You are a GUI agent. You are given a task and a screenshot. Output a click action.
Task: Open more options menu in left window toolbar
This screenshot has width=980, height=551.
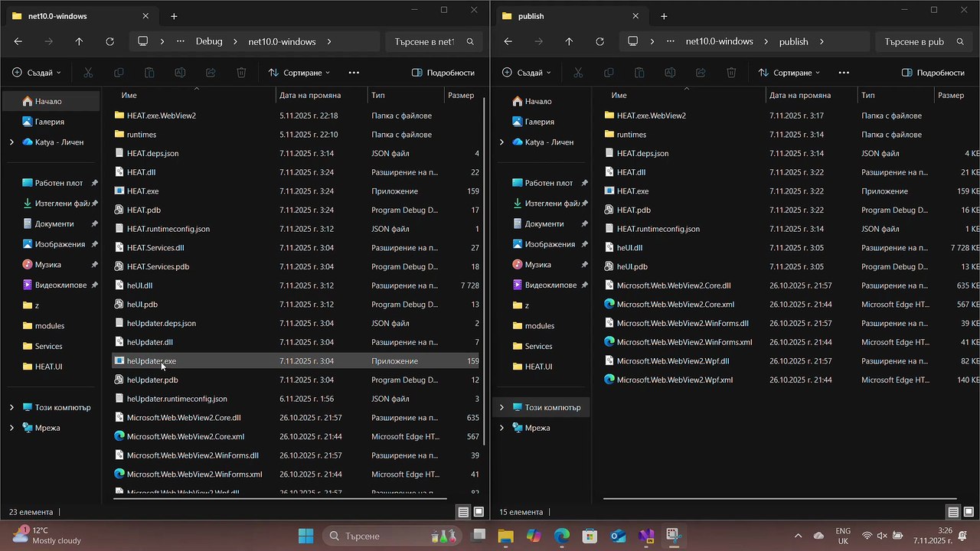tap(354, 73)
